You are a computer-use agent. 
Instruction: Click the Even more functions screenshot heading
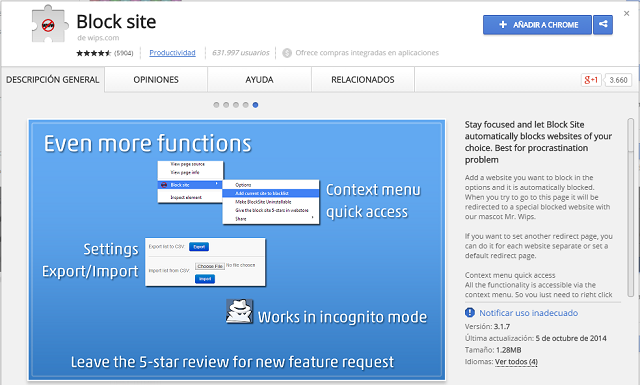[x=148, y=144]
